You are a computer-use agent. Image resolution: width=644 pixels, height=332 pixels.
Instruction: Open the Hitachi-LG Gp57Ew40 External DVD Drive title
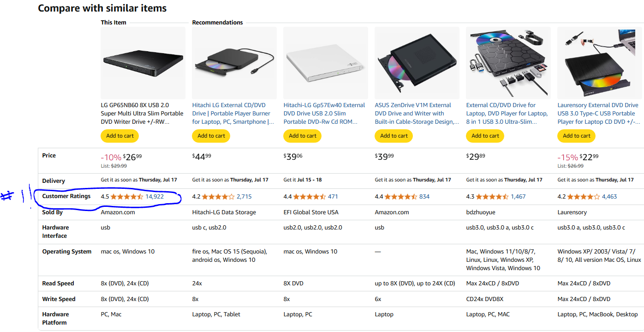[324, 114]
